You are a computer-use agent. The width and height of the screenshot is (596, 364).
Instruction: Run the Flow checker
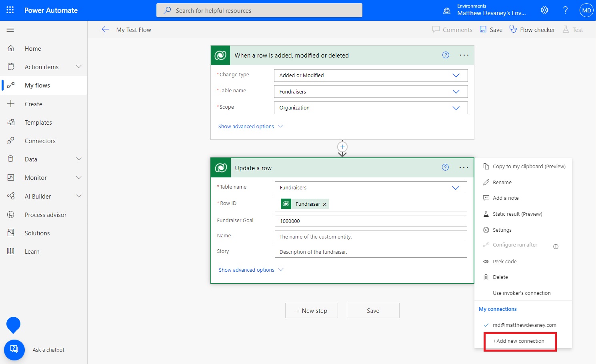point(532,29)
